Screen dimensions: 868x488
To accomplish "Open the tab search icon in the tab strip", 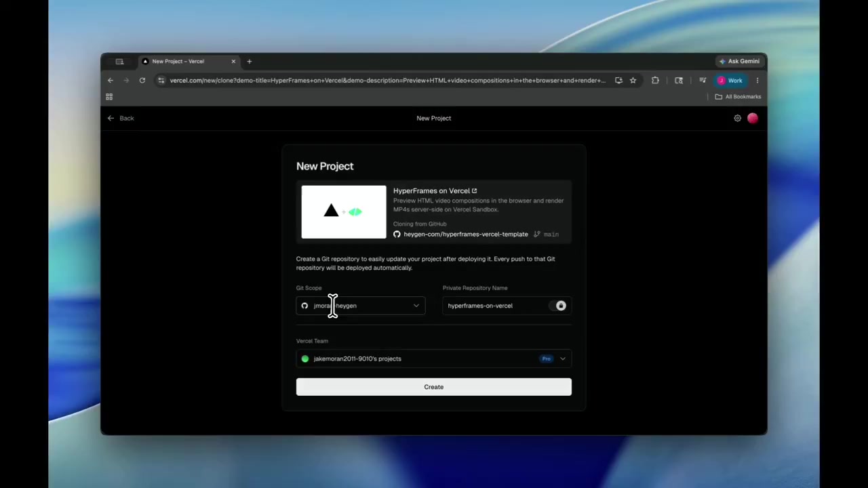I will coord(119,61).
